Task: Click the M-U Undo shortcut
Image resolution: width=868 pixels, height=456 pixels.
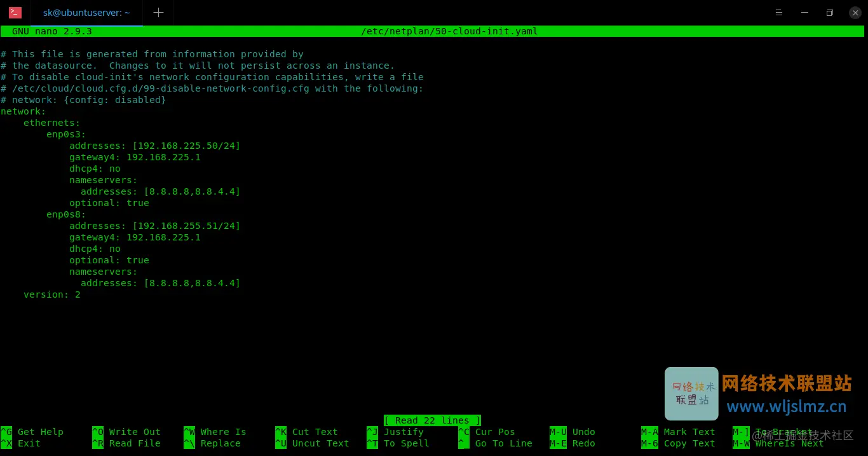Action: tap(573, 432)
